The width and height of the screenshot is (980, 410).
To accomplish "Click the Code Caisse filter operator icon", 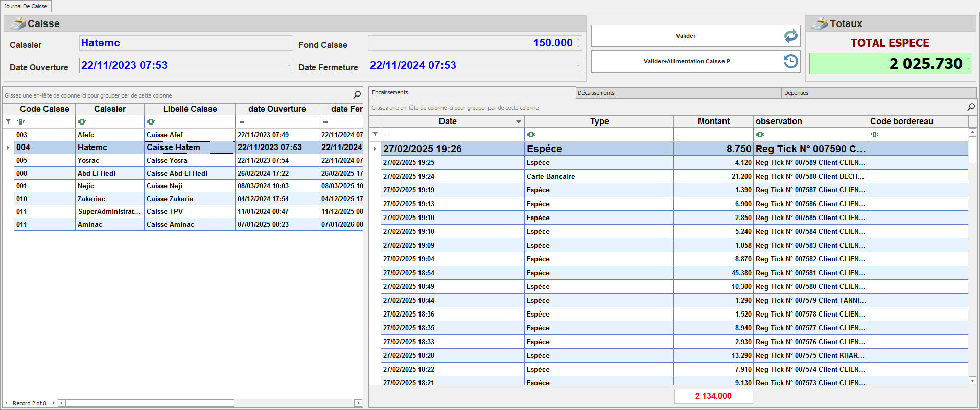I will [x=21, y=122].
